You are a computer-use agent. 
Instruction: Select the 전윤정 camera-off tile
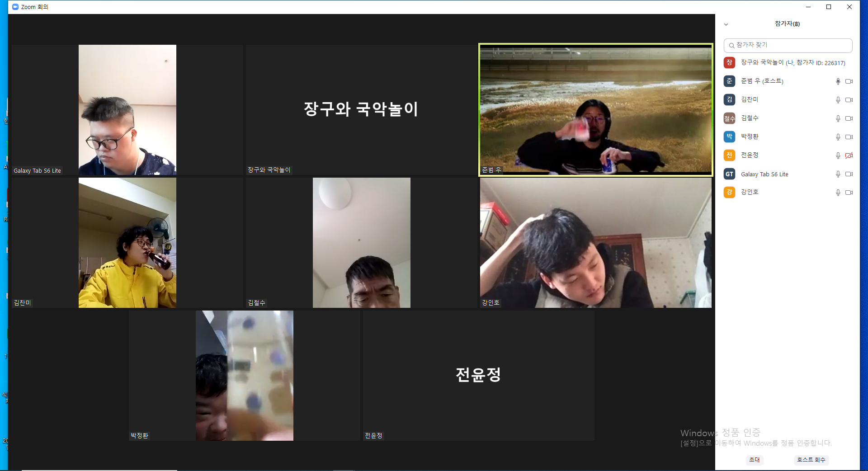click(x=479, y=376)
